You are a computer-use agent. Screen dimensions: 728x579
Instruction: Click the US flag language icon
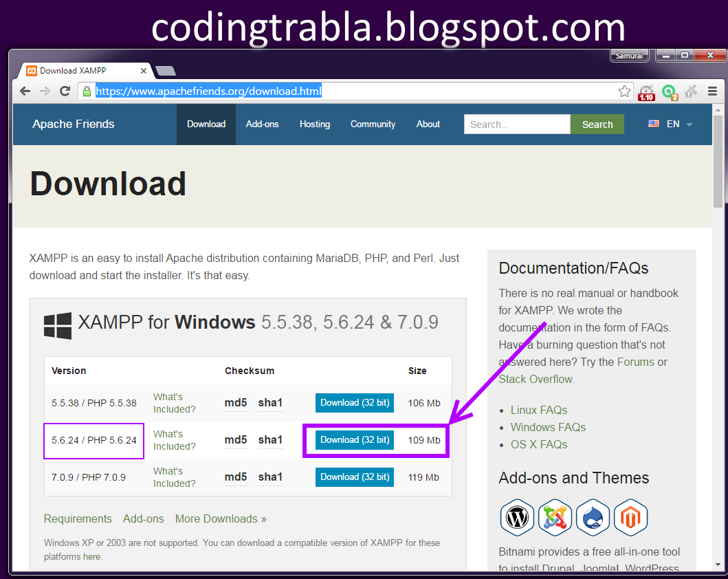654,124
